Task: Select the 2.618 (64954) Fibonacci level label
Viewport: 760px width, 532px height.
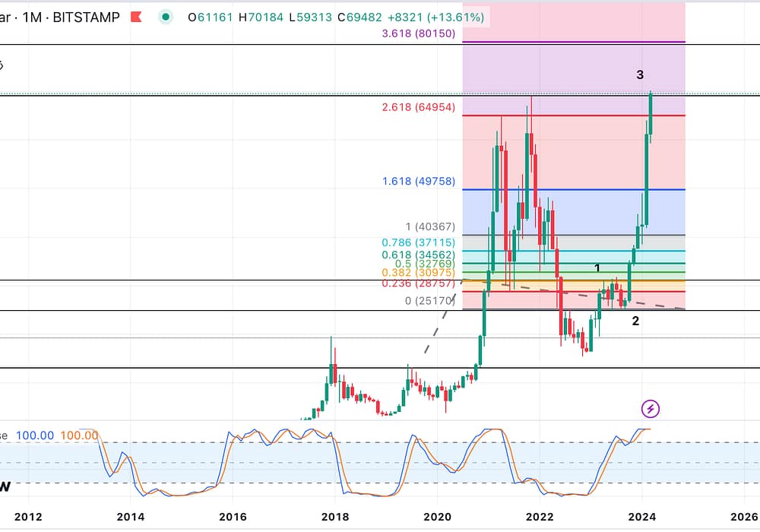Action: tap(418, 107)
